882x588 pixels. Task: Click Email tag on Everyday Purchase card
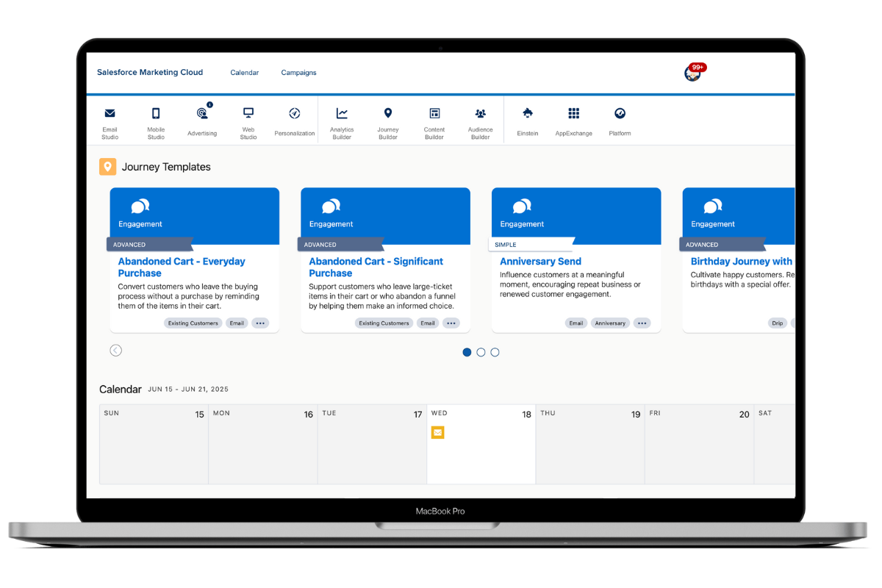237,323
